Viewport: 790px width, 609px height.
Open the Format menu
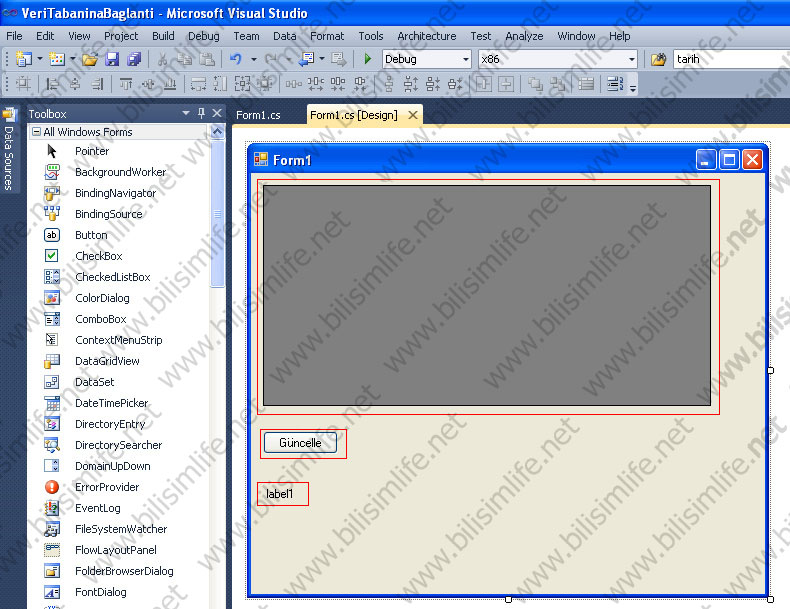coord(327,36)
